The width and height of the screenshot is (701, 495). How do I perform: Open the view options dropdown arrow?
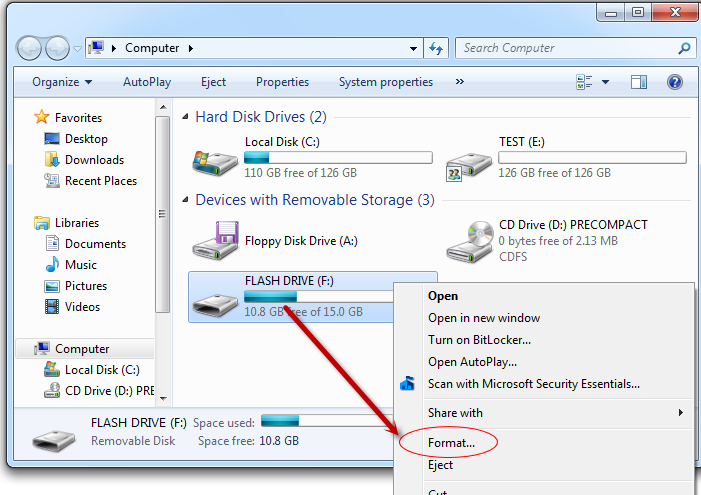click(605, 82)
